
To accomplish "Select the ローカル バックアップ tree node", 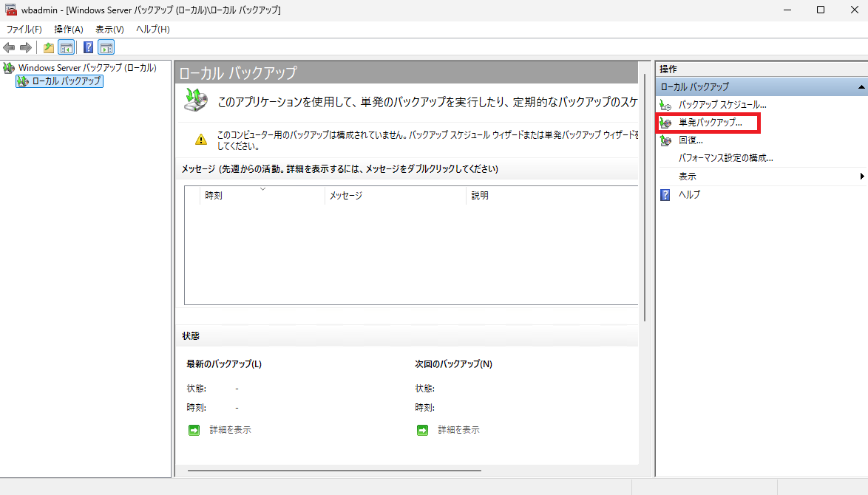I will 66,81.
